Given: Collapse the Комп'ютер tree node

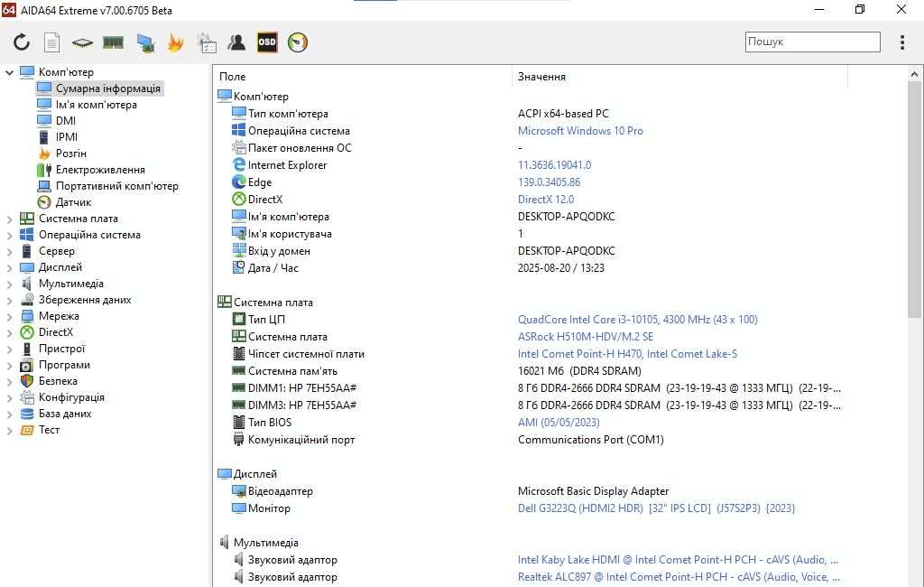Looking at the screenshot, I should point(9,72).
